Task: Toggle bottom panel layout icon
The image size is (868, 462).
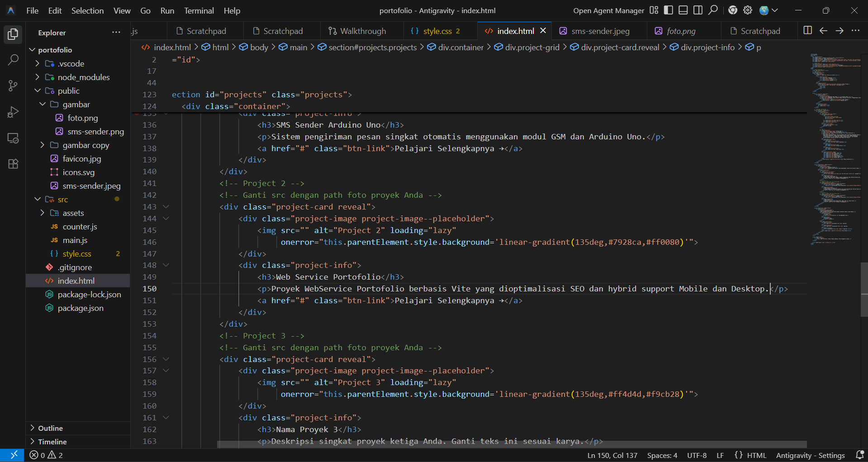Action: [683, 10]
